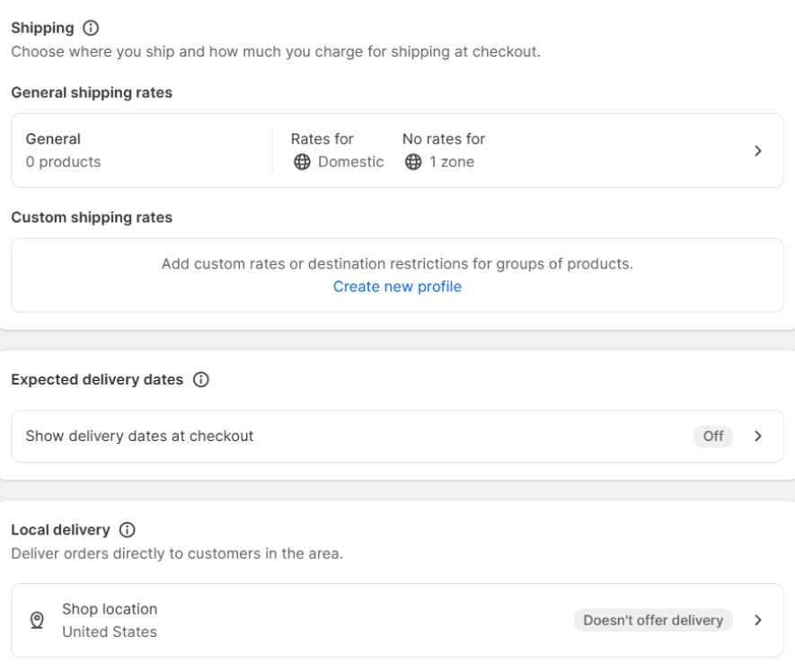Click the Show delivery dates at checkout text
This screenshot has height=672, width=795.
[x=139, y=436]
